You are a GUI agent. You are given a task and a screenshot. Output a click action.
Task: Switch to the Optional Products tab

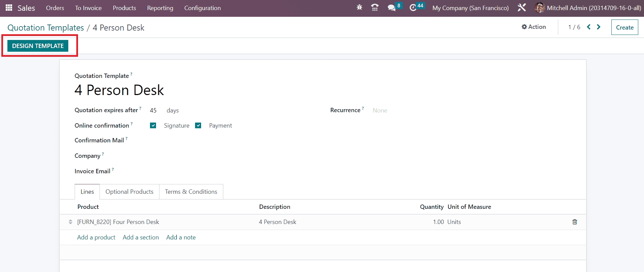pos(129,192)
